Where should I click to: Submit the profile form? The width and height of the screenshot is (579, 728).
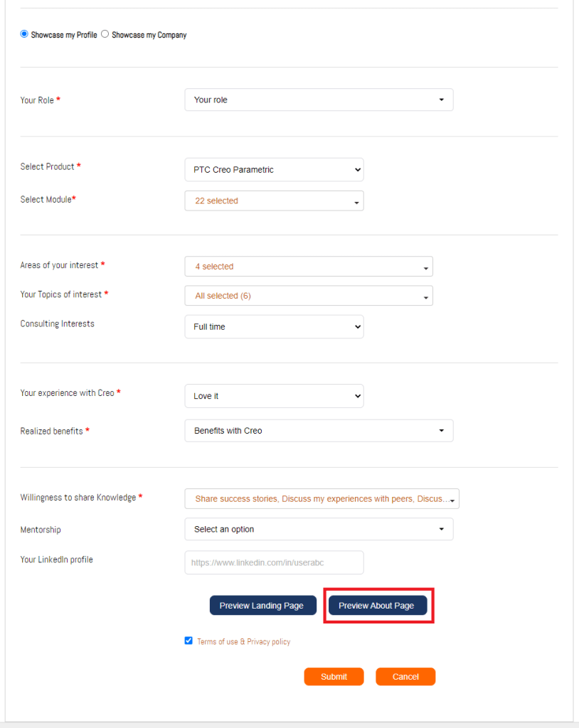tap(334, 677)
